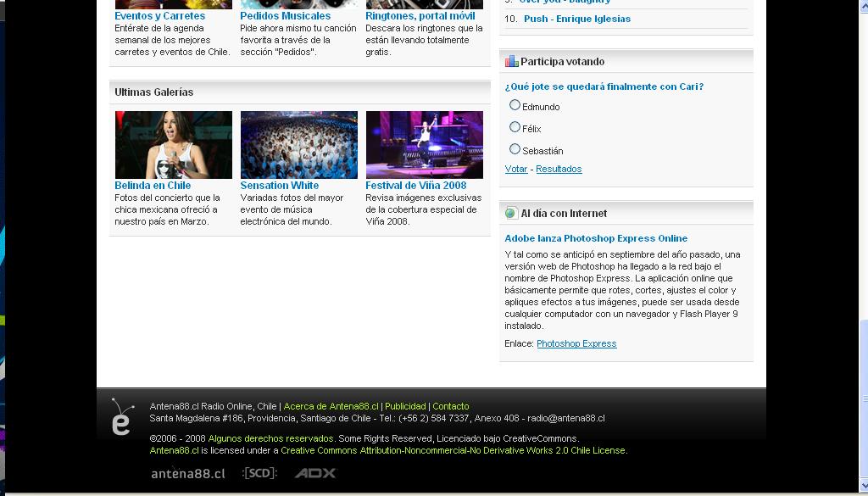Open the Pedidos Musicales section
This screenshot has height=496, width=868.
point(286,16)
